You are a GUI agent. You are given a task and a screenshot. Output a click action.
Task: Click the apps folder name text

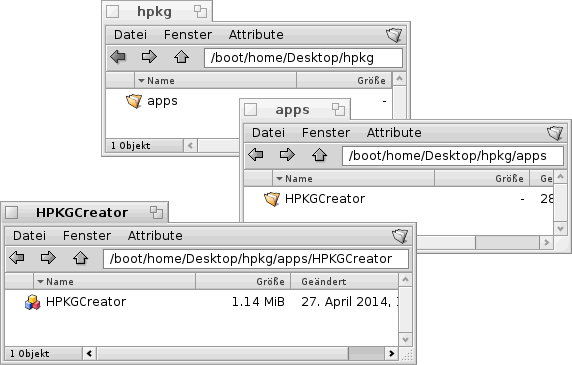162,101
